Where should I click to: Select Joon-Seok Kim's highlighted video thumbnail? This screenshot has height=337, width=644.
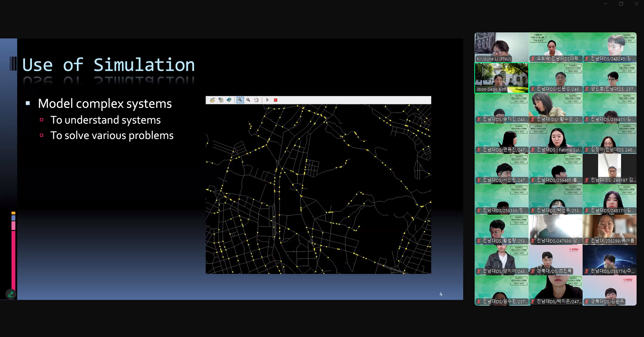click(502, 78)
